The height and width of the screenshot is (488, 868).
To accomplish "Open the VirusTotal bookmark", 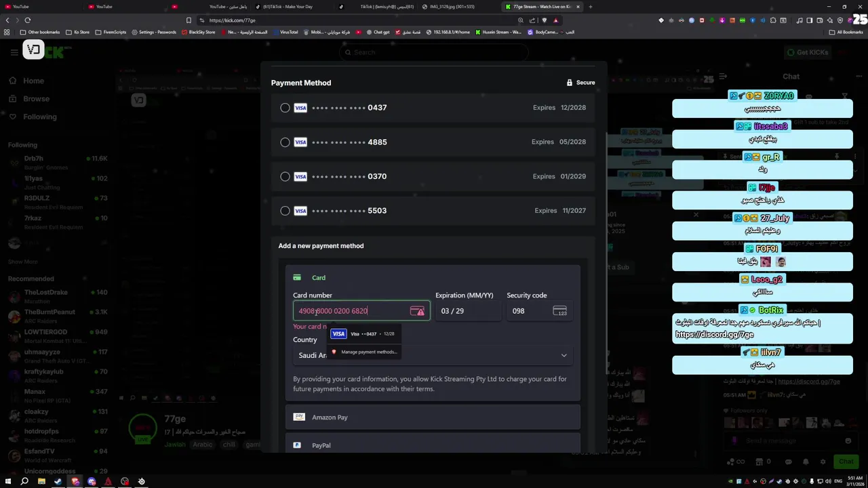I will [285, 32].
